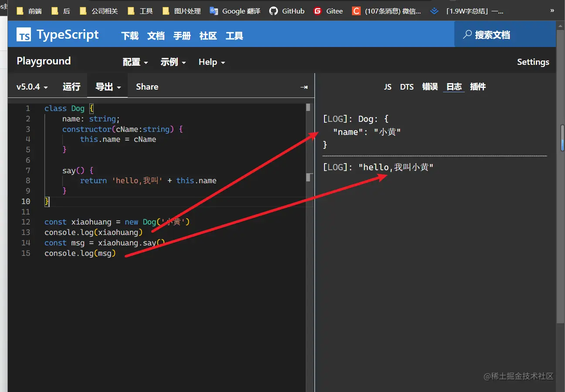Image resolution: width=565 pixels, height=392 pixels.
Task: Click line number 10 in the editor gutter
Action: tap(26, 201)
